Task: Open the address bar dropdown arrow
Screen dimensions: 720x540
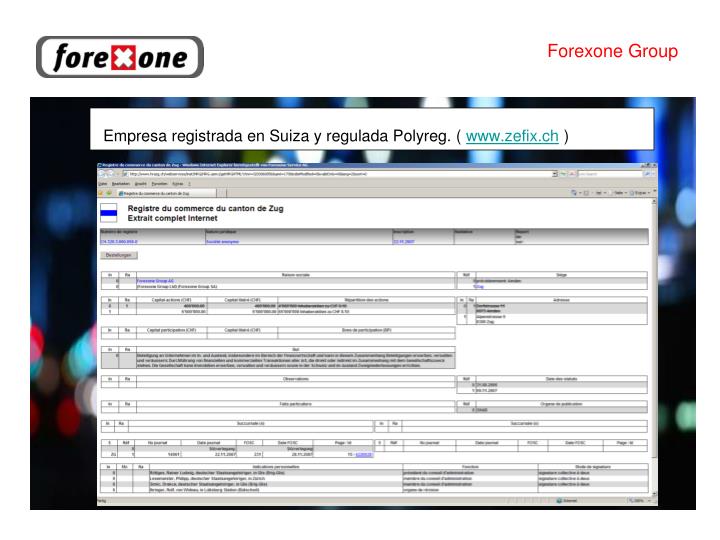Action: pyautogui.click(x=555, y=174)
